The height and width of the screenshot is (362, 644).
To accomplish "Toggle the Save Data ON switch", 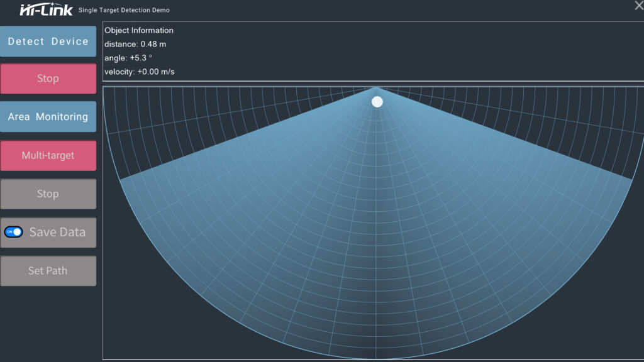I will 13,232.
